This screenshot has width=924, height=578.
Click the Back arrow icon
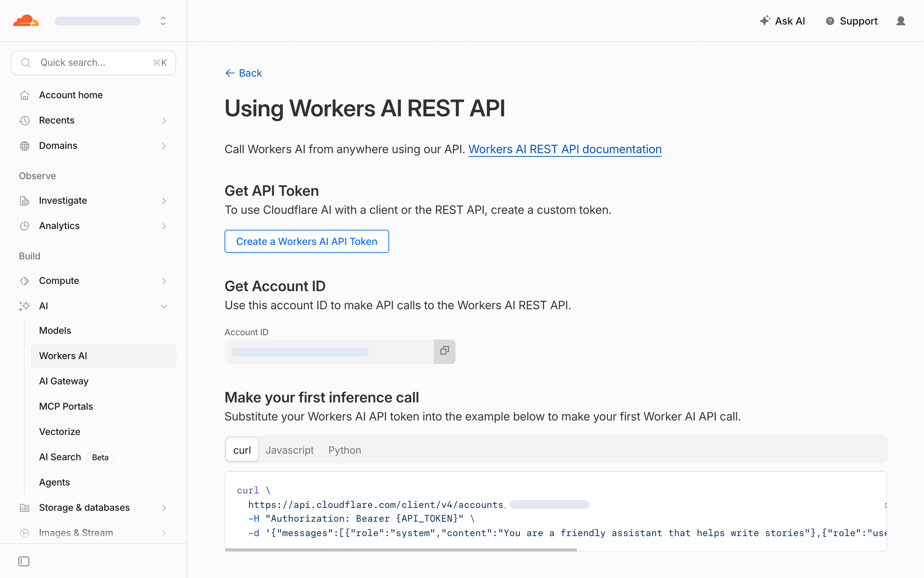point(230,73)
